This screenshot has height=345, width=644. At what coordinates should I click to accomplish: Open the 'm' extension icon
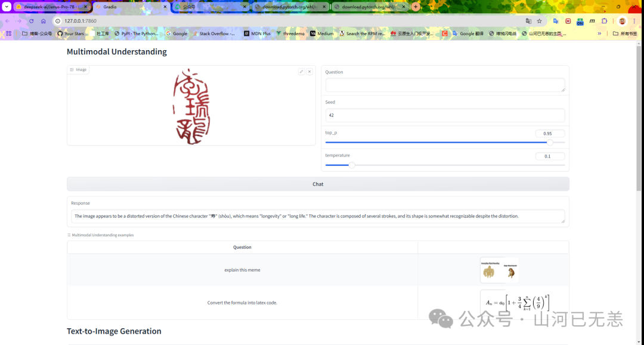592,21
